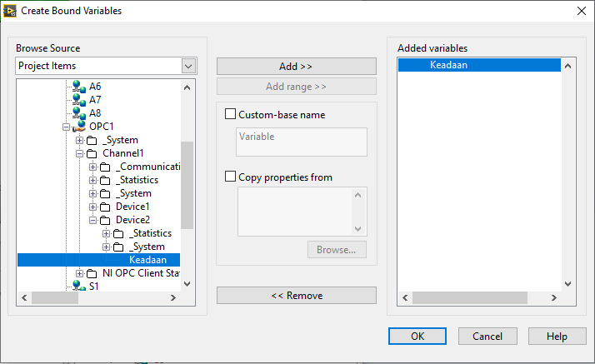Collapse the OPC1 tree node
This screenshot has width=595, height=364.
click(66, 127)
